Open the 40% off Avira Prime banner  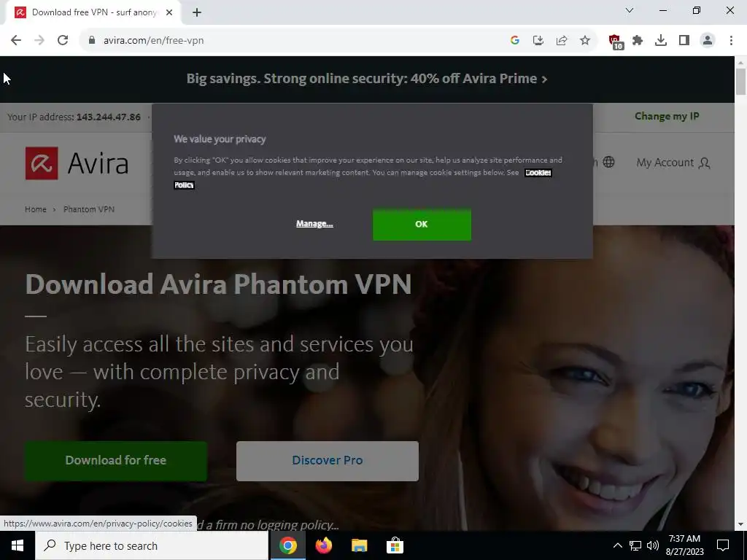point(367,79)
